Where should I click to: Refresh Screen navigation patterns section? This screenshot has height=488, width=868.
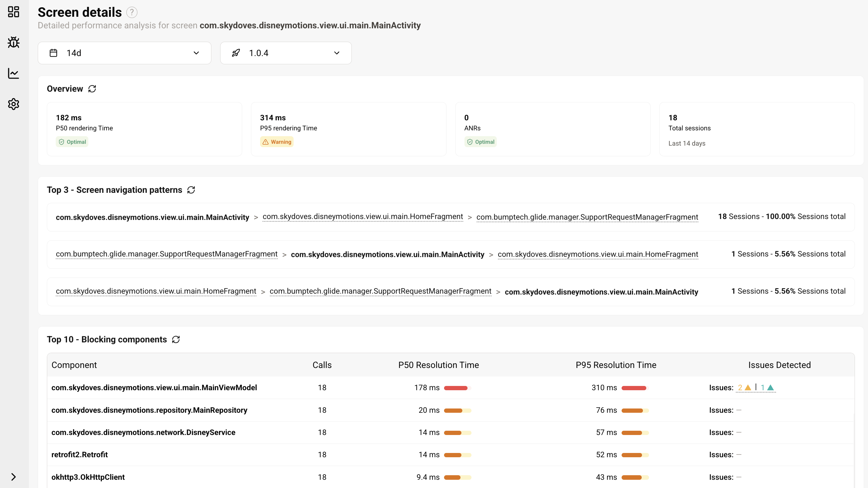[191, 190]
